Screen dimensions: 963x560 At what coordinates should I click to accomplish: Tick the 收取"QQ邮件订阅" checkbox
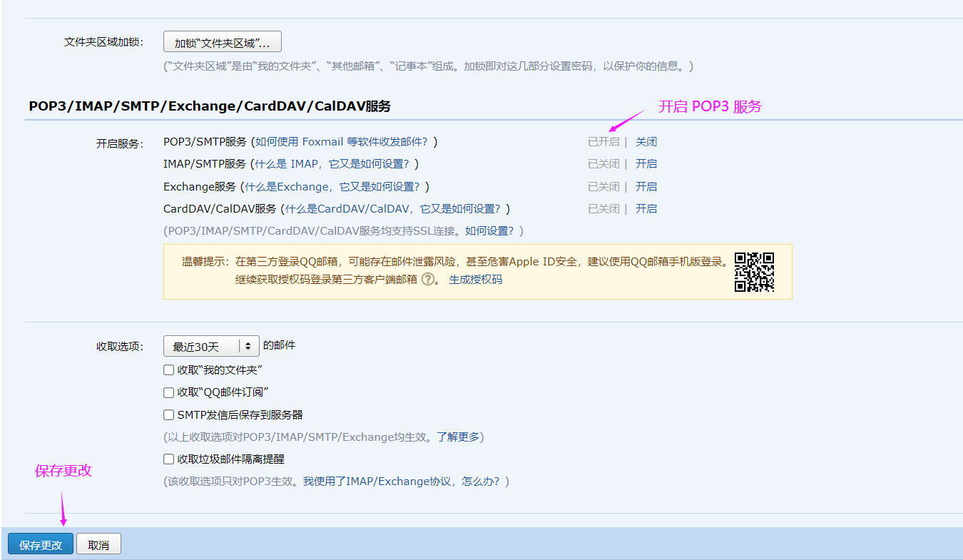coord(168,392)
